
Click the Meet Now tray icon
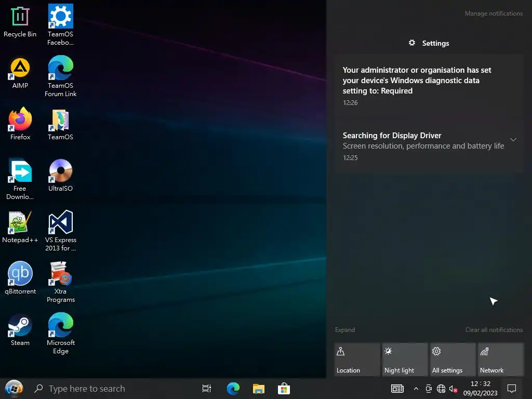pos(429,389)
